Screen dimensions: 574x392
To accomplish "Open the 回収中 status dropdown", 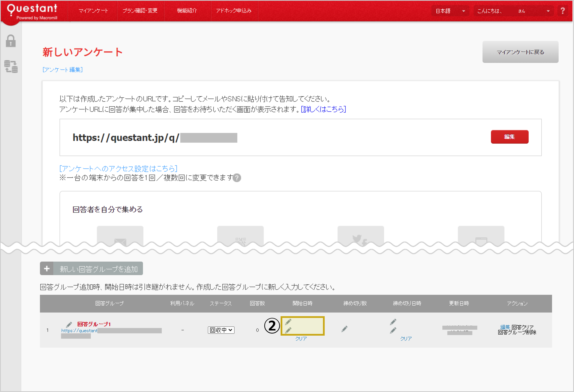I will coord(221,330).
